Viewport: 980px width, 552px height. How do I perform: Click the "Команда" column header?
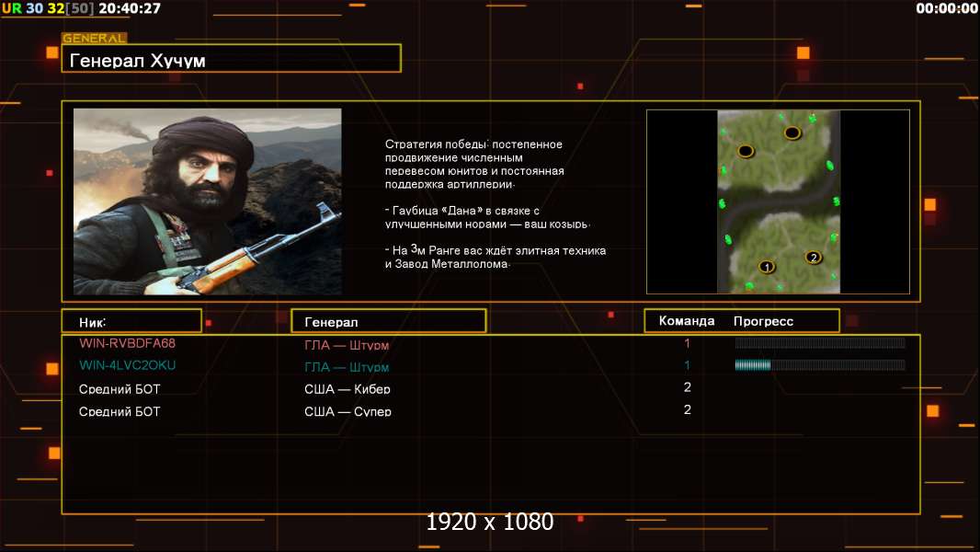coord(686,321)
